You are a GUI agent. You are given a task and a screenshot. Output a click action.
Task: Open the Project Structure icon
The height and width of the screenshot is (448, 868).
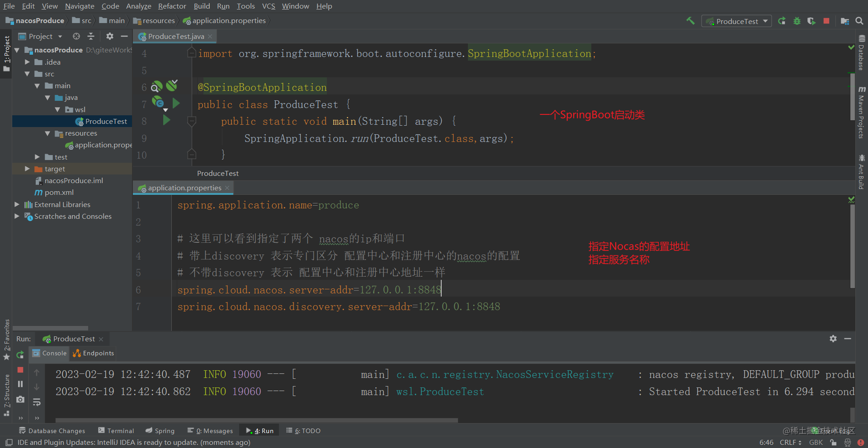coord(844,21)
